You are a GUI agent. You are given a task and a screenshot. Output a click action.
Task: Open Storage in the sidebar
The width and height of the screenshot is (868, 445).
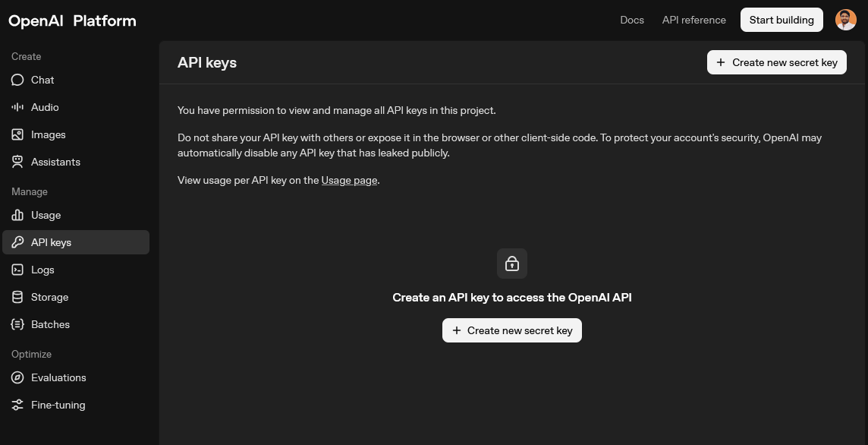tap(76, 297)
